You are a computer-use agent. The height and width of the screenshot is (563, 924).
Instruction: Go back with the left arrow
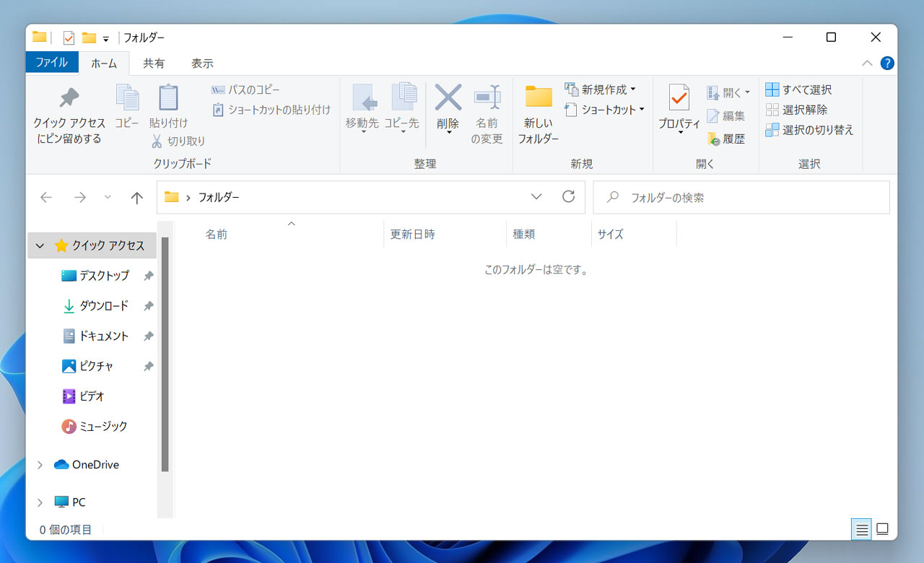click(46, 198)
